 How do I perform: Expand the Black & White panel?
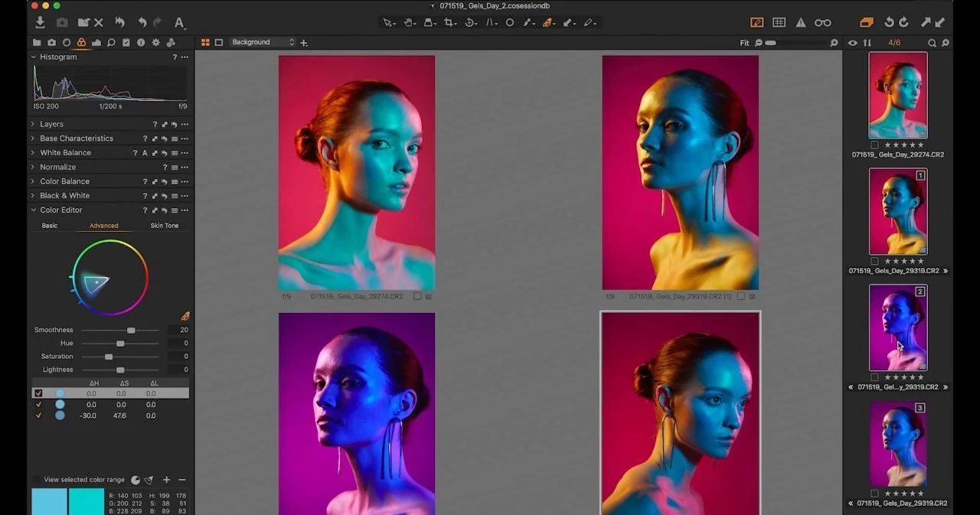point(33,196)
